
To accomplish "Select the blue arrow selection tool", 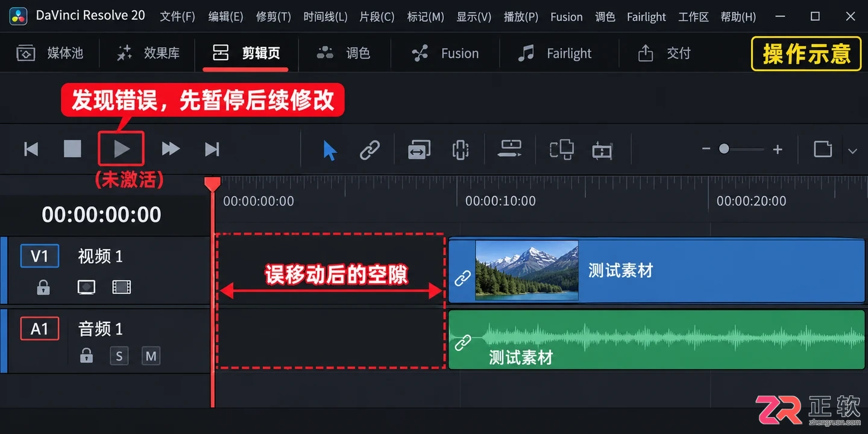I will tap(329, 149).
